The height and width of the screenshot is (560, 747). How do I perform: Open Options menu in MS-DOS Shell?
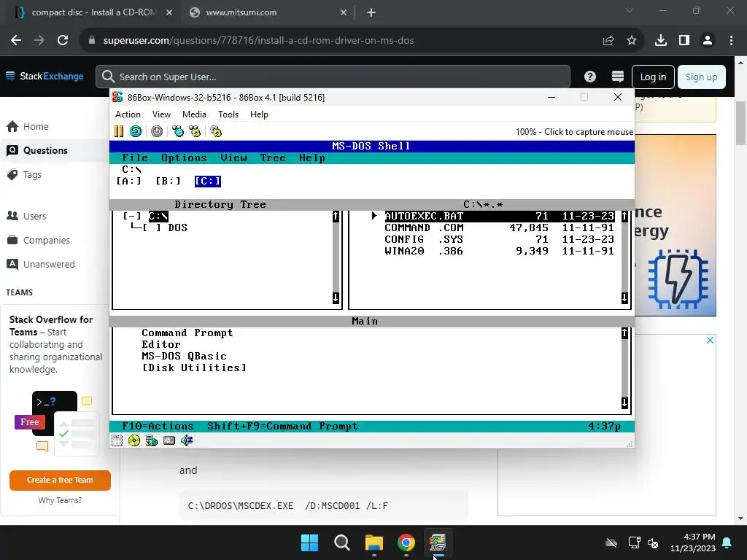click(184, 157)
